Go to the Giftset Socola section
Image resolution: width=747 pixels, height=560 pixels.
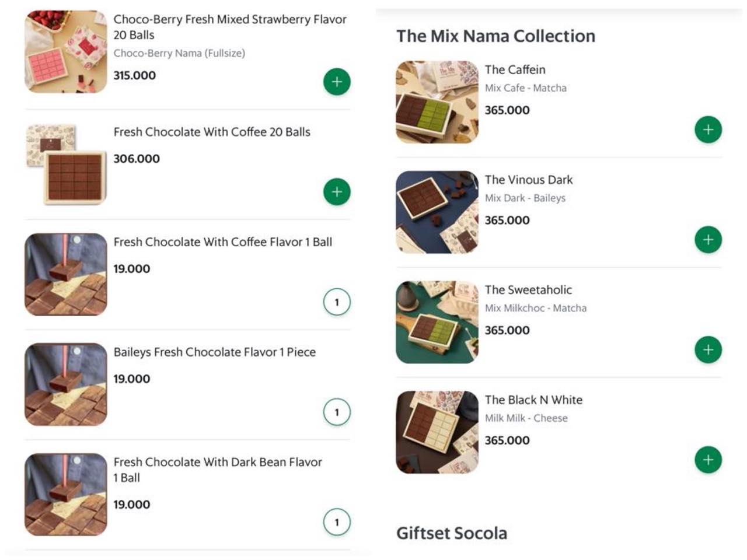(452, 533)
